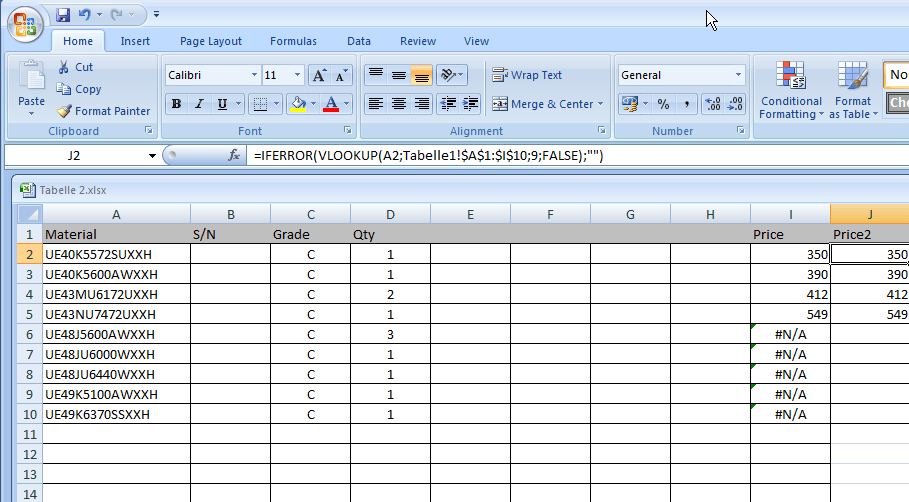Apply red font color
Image resolution: width=909 pixels, height=502 pixels.
tap(331, 104)
